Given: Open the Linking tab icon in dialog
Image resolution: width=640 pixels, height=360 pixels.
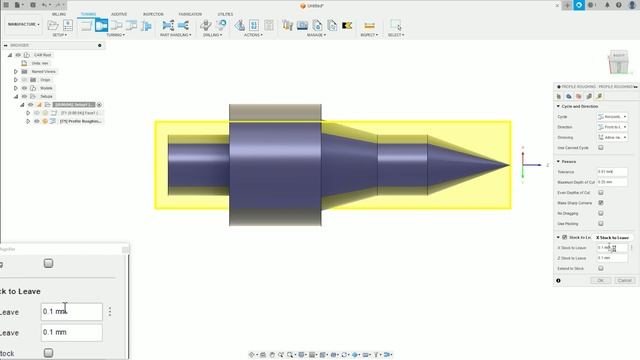Looking at the screenshot, I should click(599, 96).
